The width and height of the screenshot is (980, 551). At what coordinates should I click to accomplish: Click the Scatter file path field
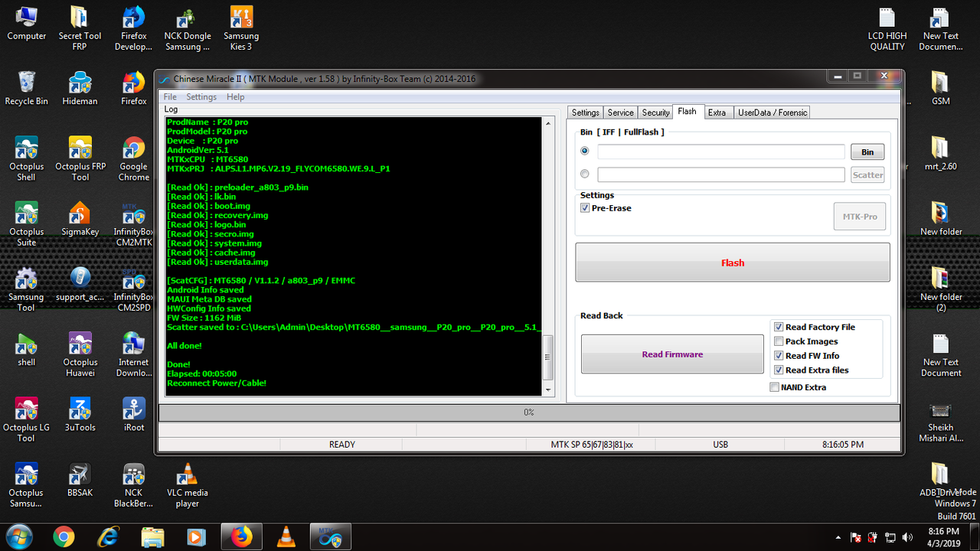[721, 174]
